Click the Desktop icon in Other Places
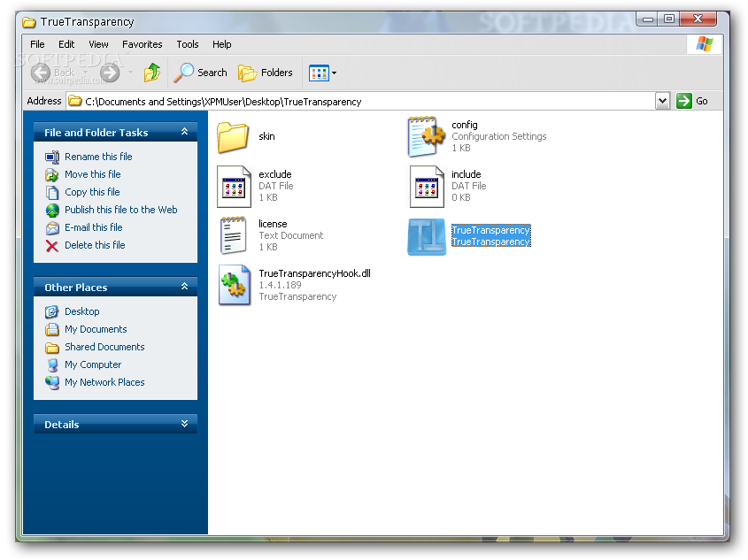 tap(52, 312)
